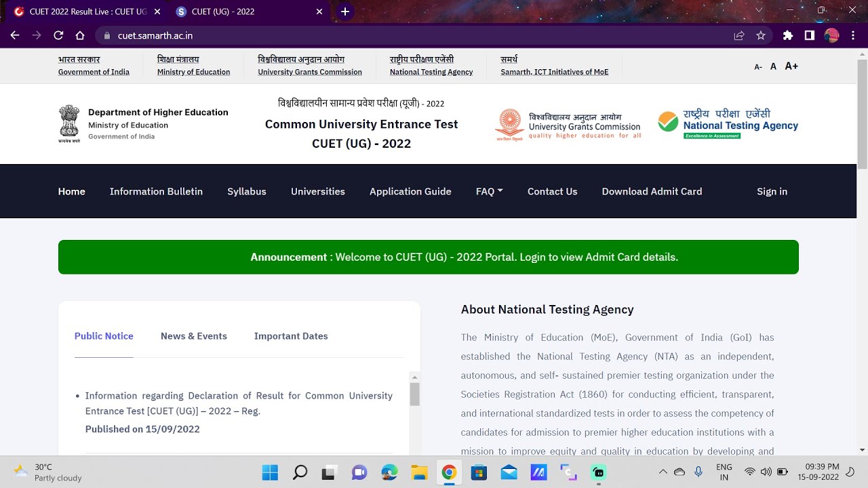Toggle the browser side panel icon
The height and width of the screenshot is (488, 868).
[810, 35]
